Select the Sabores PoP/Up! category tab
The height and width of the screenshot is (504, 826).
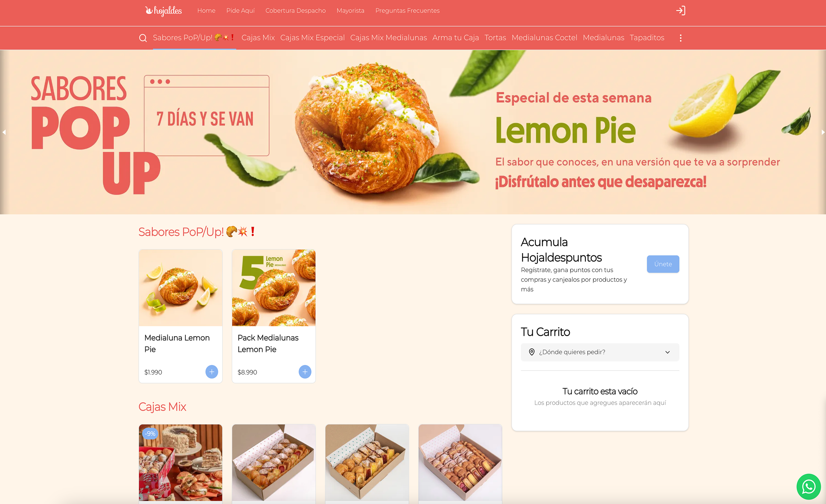coord(194,37)
